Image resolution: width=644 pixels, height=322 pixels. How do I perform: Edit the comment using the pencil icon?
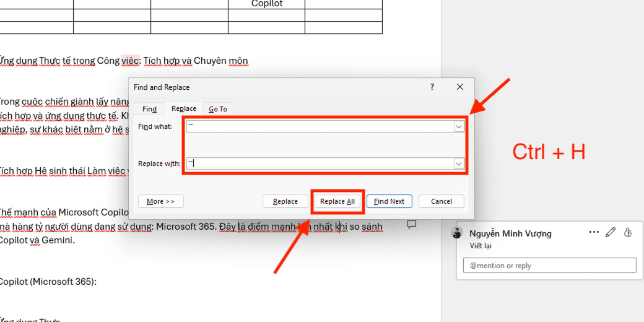tap(611, 232)
